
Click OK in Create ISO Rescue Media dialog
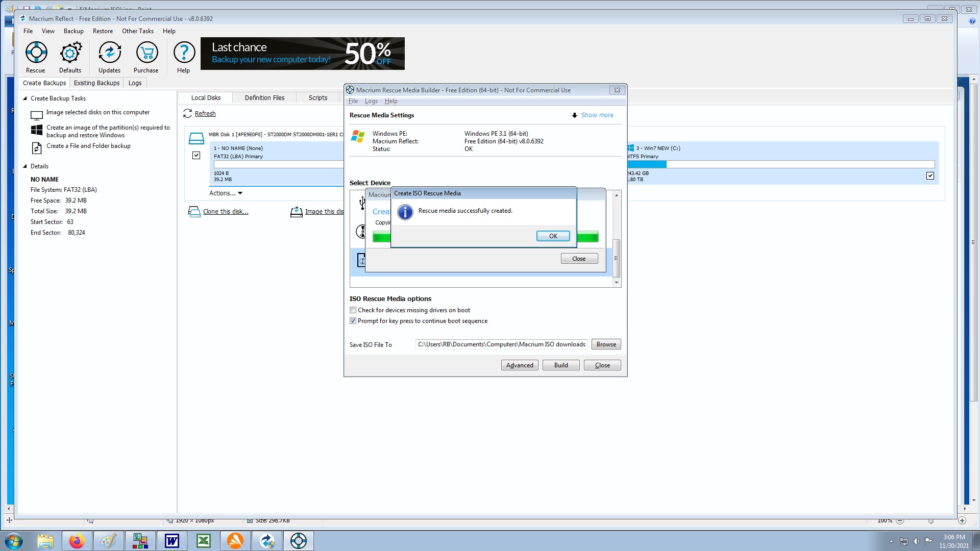(553, 236)
